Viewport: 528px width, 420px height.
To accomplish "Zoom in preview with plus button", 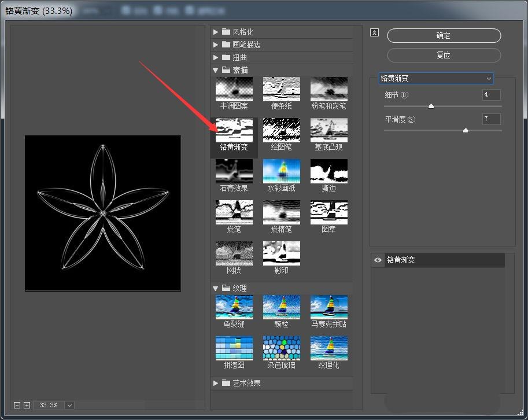I will 27,405.
